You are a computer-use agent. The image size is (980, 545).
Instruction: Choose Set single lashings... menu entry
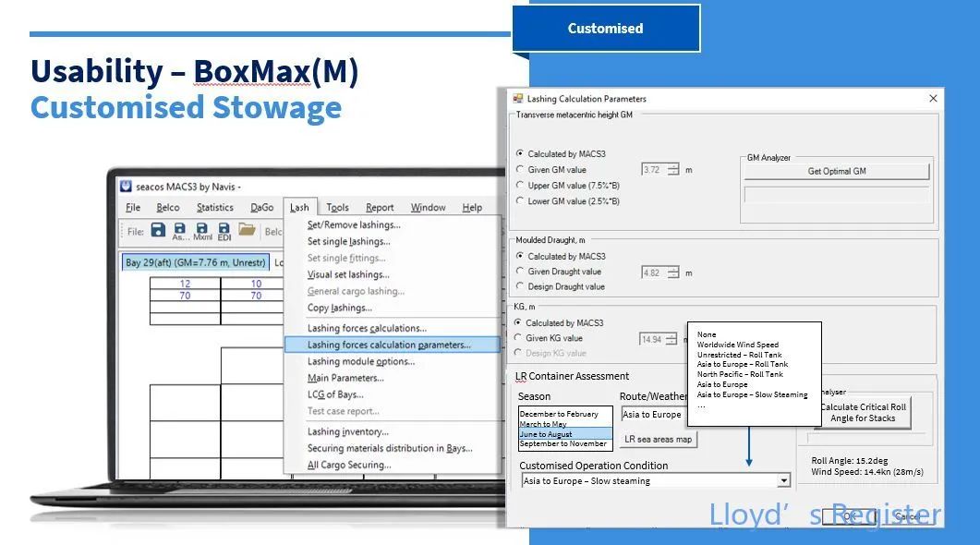[x=393, y=241]
